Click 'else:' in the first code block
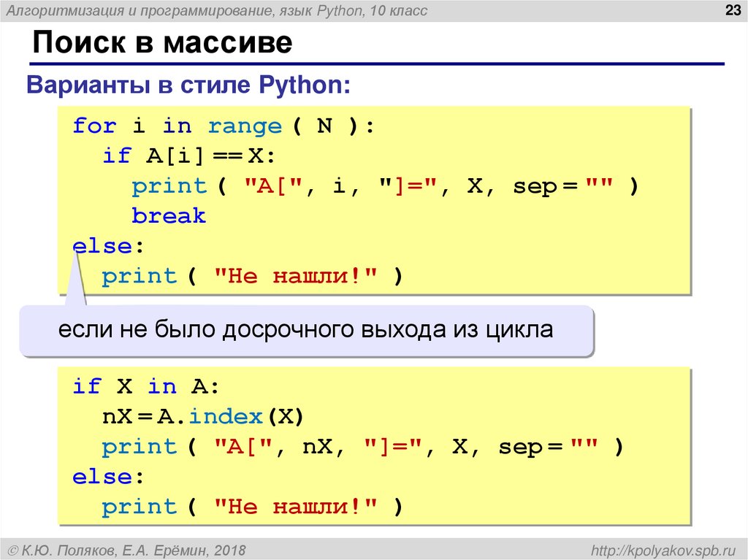Viewport: 748px width, 560px height. coord(108,246)
